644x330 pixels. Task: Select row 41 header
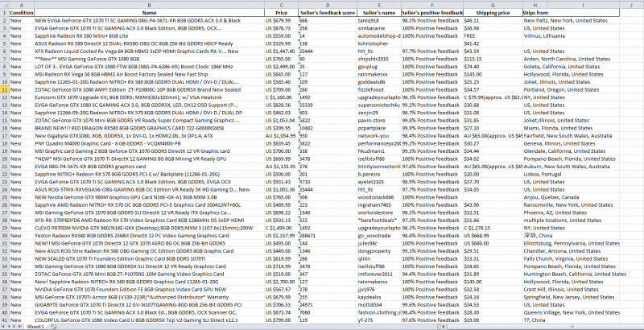click(5, 320)
